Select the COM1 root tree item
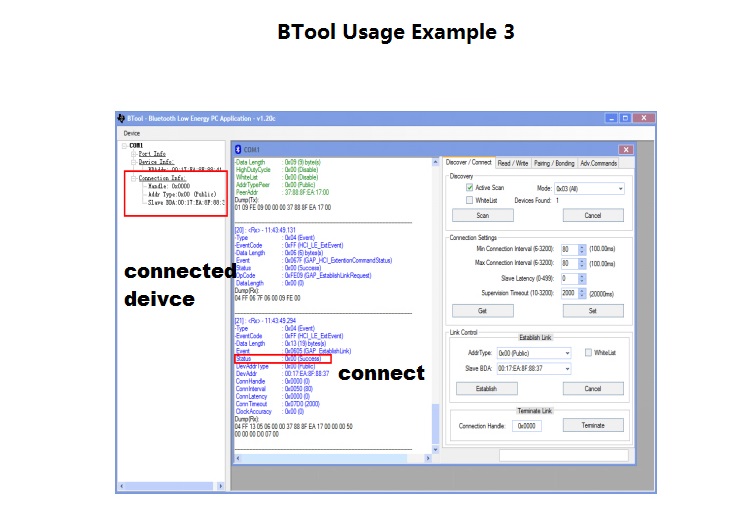This screenshot has height=529, width=750. pos(136,145)
